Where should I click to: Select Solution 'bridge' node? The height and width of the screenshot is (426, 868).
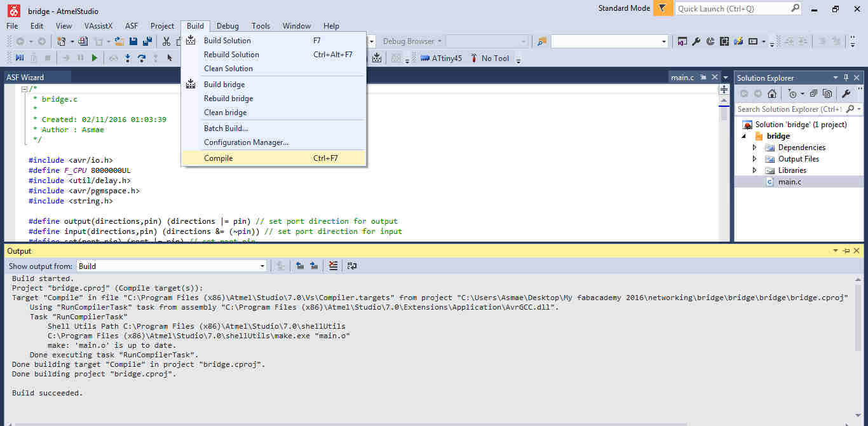pos(801,125)
